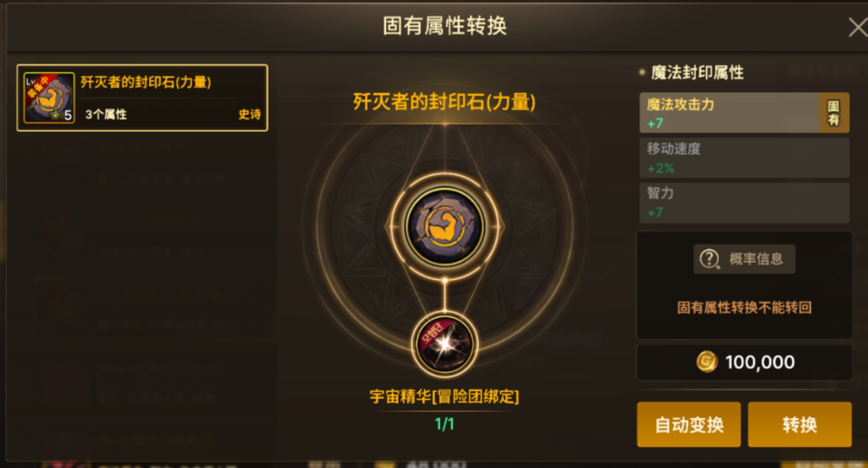This screenshot has width=868, height=468.
Task: Click the 固有 tag on magic attack
Action: point(834,113)
